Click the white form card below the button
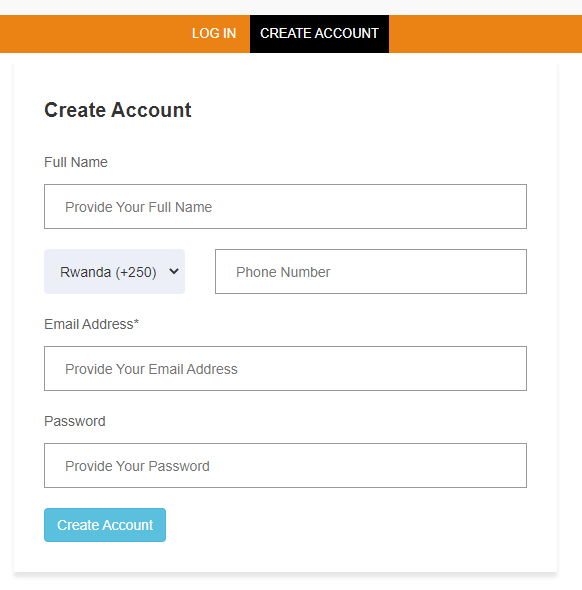The width and height of the screenshot is (582, 590). point(285,557)
